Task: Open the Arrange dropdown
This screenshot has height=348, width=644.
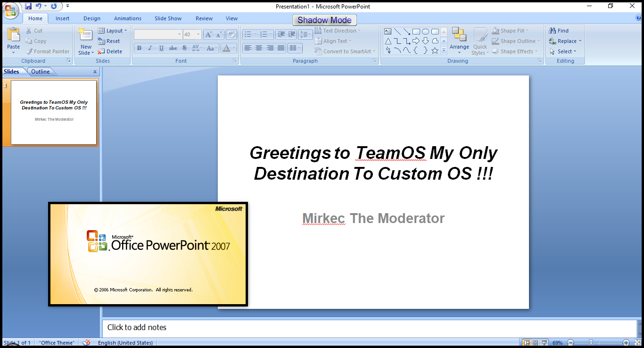Action: click(x=459, y=41)
